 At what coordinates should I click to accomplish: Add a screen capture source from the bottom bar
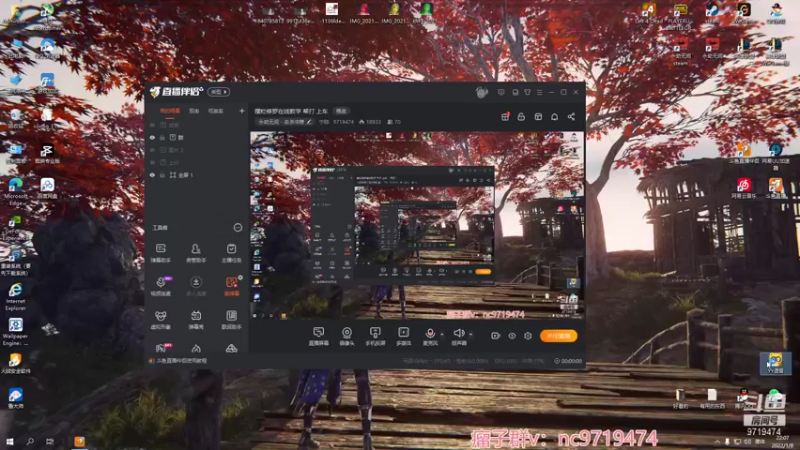tap(318, 336)
